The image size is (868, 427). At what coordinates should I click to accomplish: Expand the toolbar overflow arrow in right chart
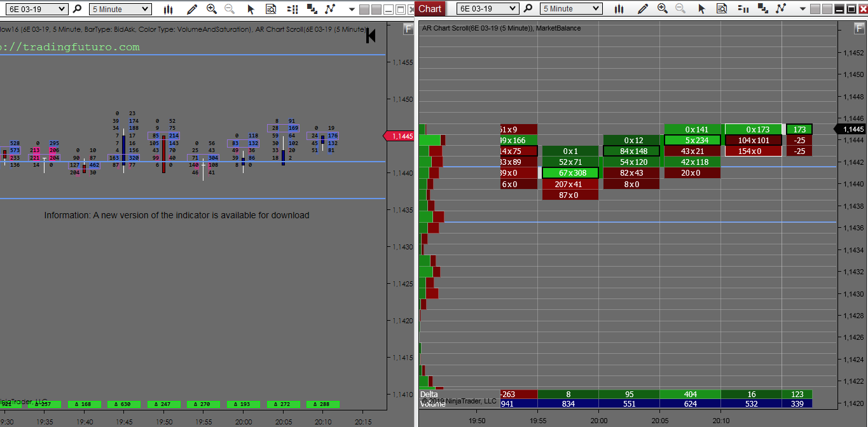pos(803,9)
